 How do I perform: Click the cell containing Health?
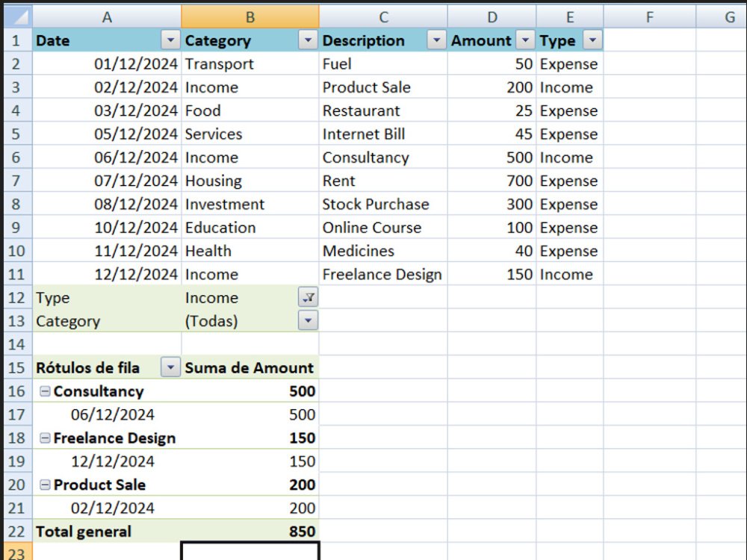pos(250,251)
